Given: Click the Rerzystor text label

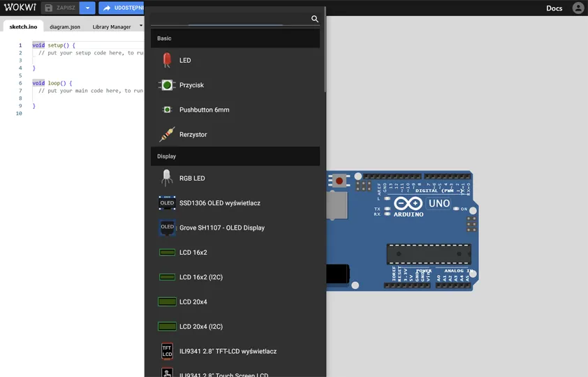Looking at the screenshot, I should [193, 135].
